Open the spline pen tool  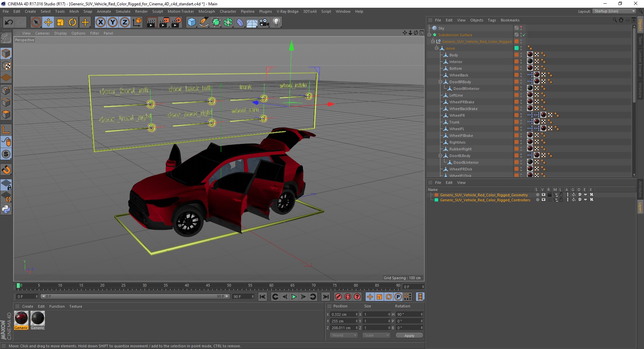tap(204, 22)
